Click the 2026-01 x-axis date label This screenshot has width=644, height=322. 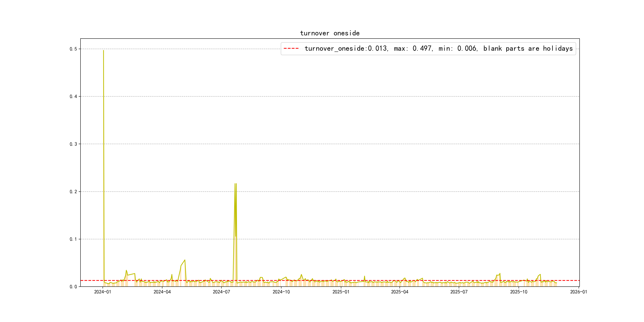tap(578, 292)
